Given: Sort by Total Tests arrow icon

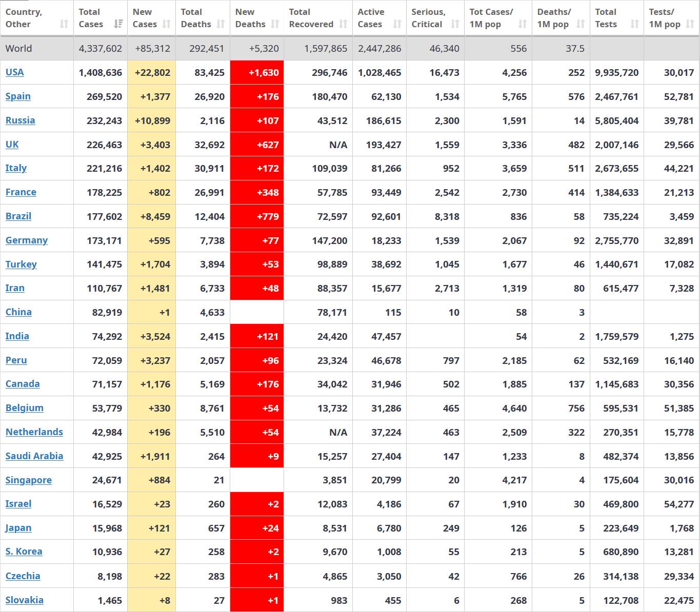Looking at the screenshot, I should coord(634,24).
